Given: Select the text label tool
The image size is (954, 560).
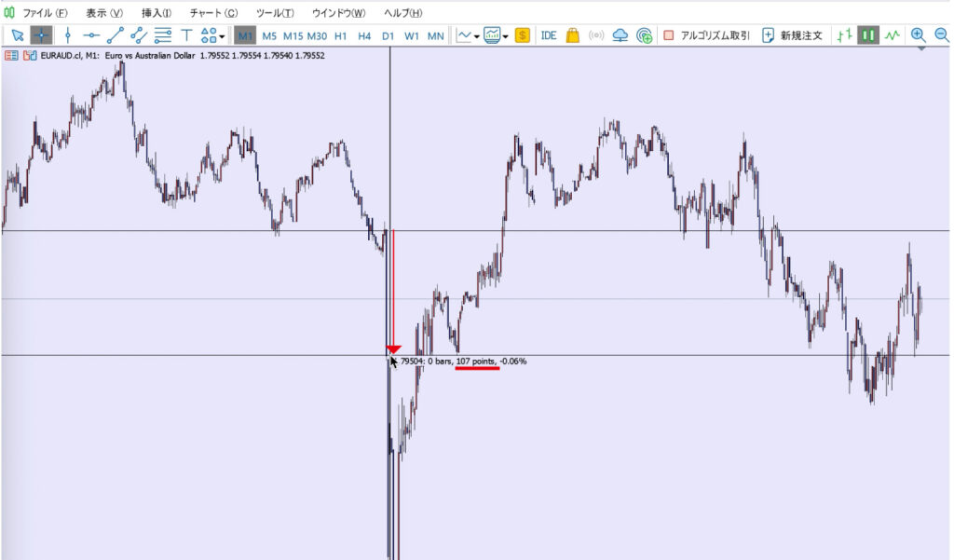Looking at the screenshot, I should pos(186,35).
